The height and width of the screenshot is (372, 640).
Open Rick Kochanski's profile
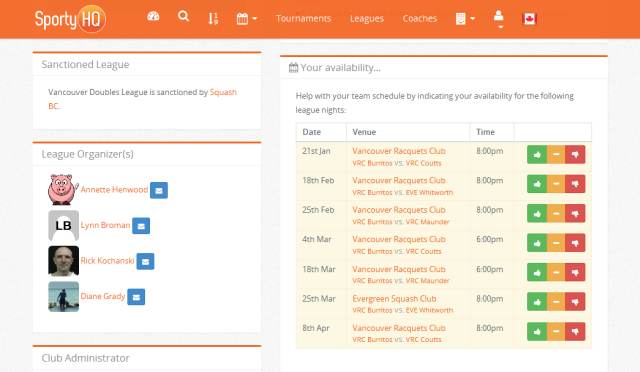(107, 261)
